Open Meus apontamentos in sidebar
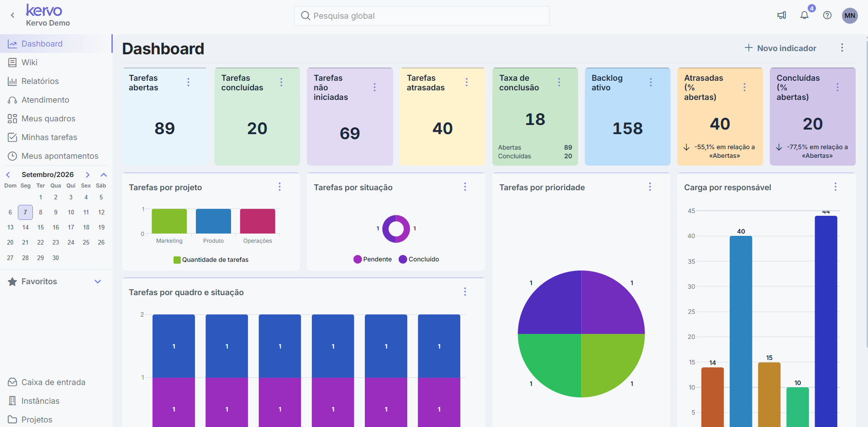868x427 pixels. click(56, 156)
